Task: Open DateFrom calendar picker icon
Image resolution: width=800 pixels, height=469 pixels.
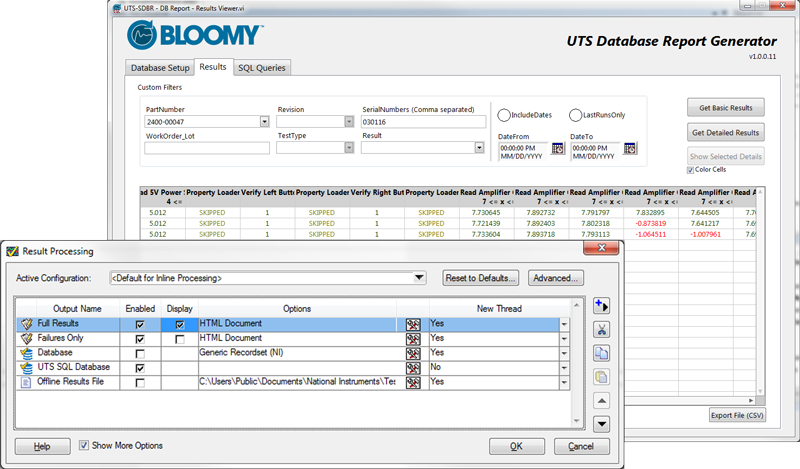Action: (558, 149)
